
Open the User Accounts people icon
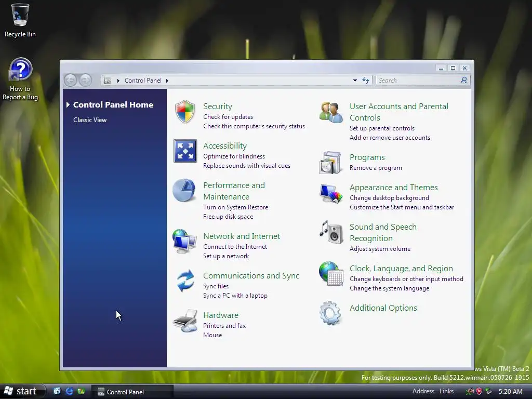(331, 112)
